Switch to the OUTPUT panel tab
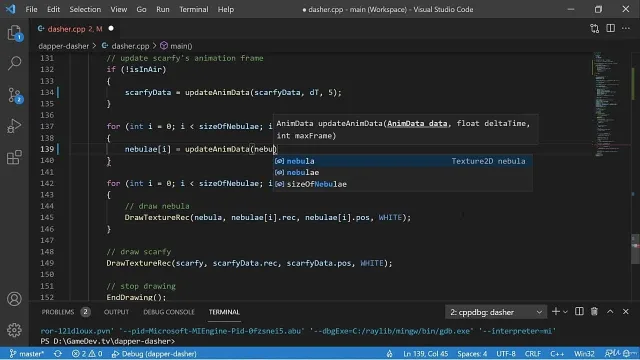 [x=116, y=312]
